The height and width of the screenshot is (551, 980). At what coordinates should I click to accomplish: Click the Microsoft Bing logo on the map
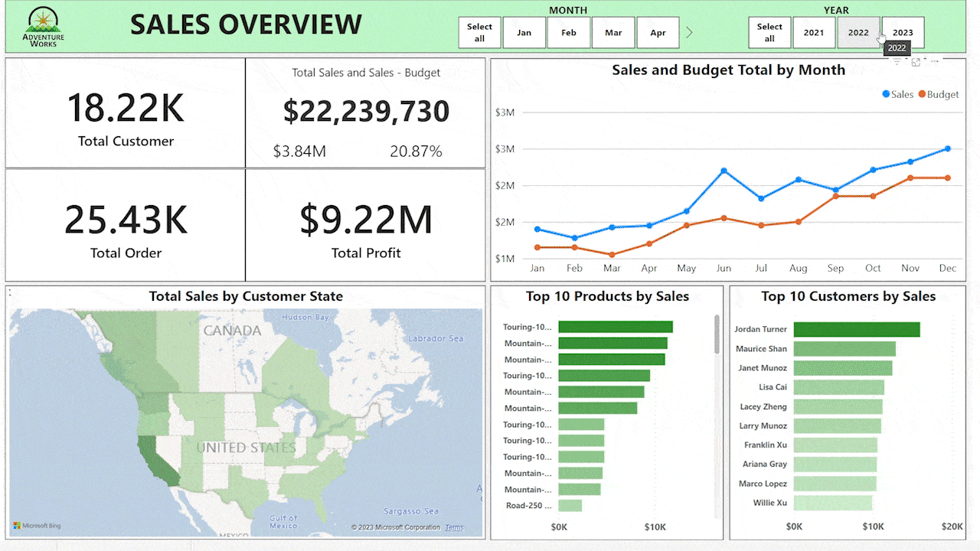[x=37, y=526]
